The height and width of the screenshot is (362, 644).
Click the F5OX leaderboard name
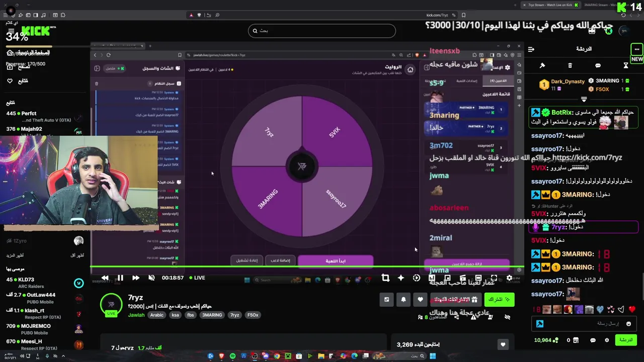click(x=602, y=89)
